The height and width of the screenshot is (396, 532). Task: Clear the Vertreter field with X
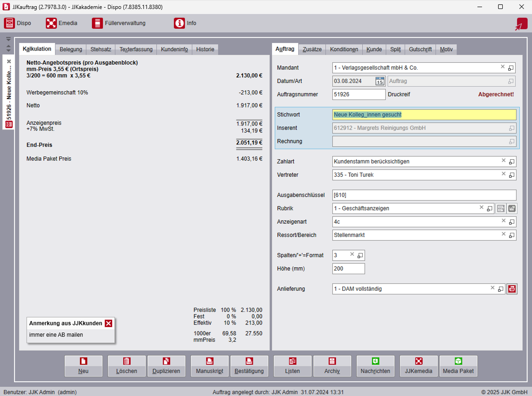click(504, 174)
